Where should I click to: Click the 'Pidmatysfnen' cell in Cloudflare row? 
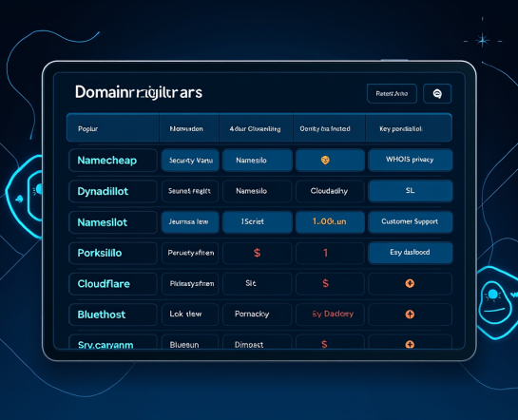190,283
